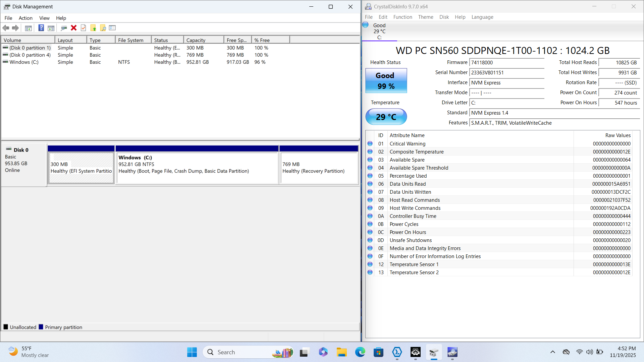Click the Back arrow in Disk Management toolbar
644x362 pixels.
(6, 28)
